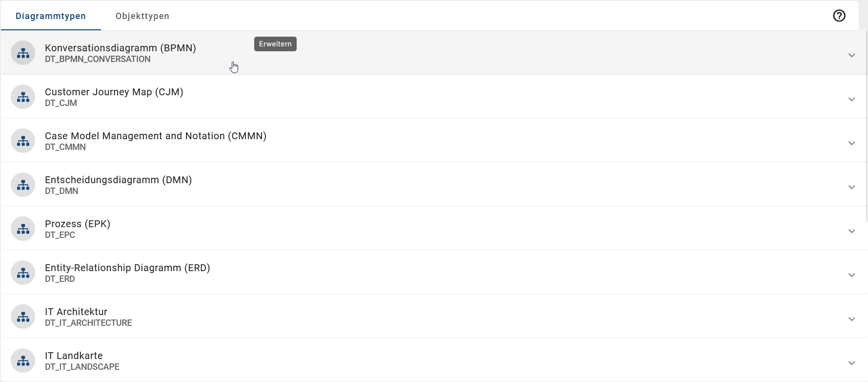Select the Entity-Relationship Diagramm (ERD) title

[x=127, y=268]
